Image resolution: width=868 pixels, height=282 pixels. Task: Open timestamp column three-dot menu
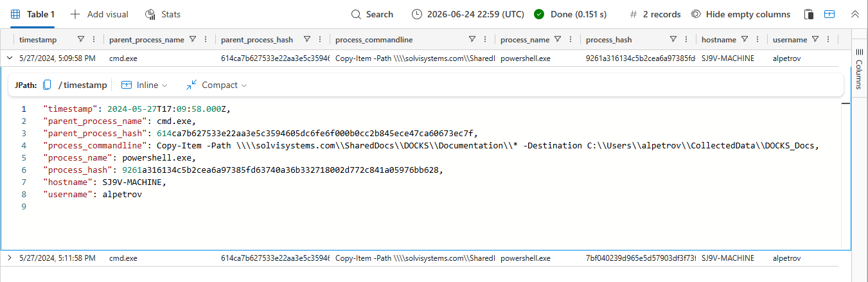[x=93, y=39]
